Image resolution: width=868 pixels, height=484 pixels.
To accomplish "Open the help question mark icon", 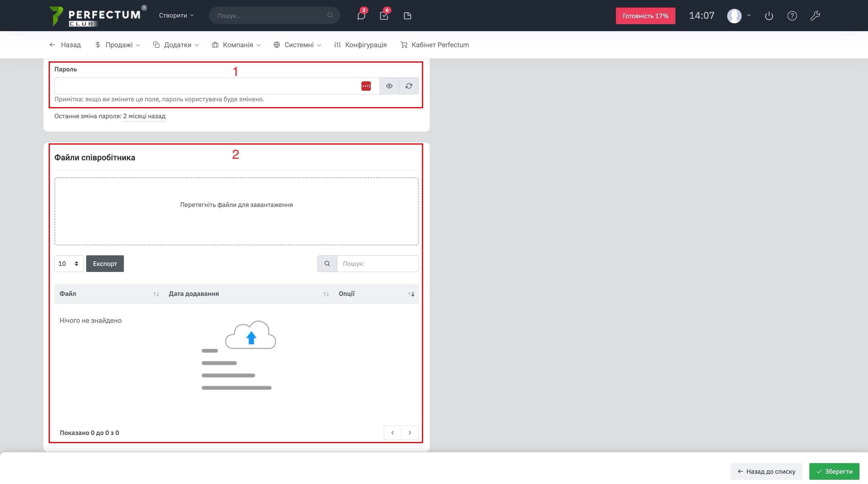I will tap(792, 16).
